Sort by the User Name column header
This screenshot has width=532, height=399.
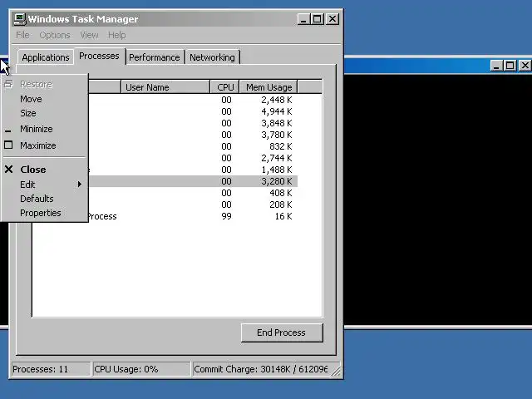165,87
